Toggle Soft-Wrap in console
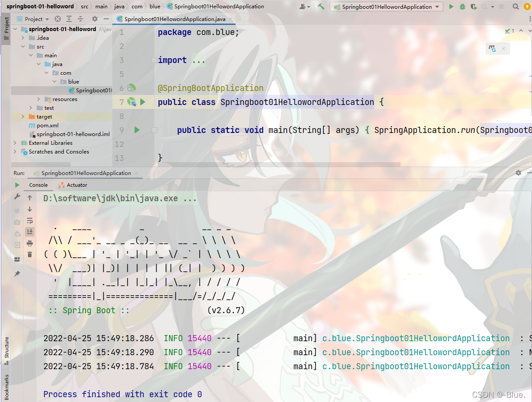The height and width of the screenshot is (402, 532). pos(30,220)
